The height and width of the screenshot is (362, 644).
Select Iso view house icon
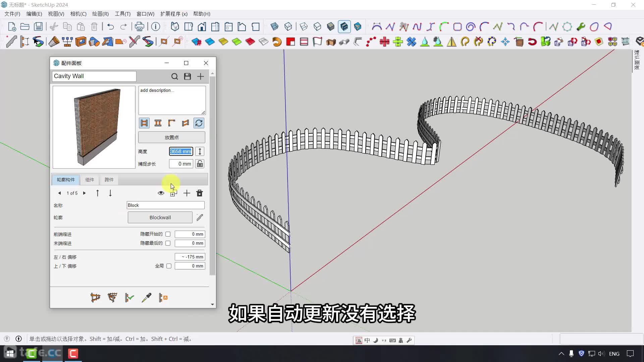pyautogui.click(x=175, y=26)
